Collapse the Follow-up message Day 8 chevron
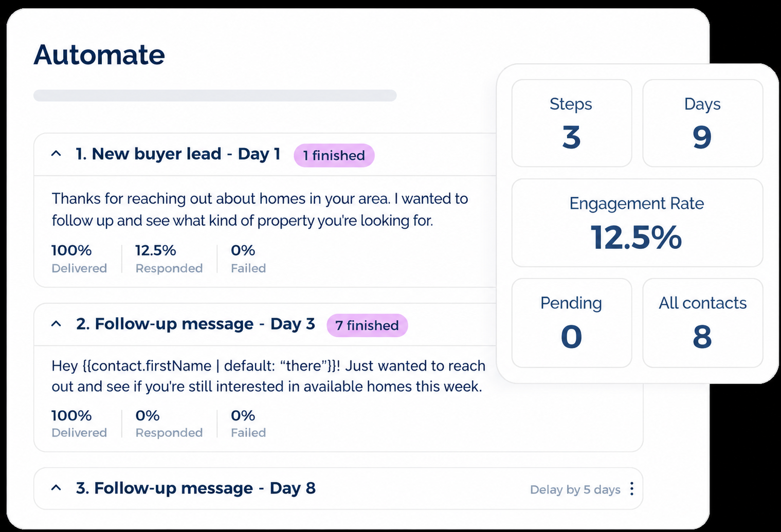 tap(57, 488)
